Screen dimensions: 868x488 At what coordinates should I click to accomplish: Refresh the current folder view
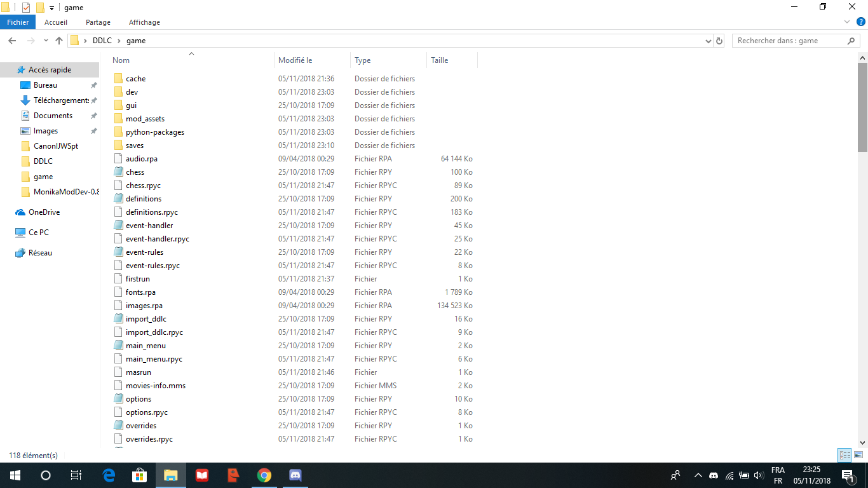(719, 40)
